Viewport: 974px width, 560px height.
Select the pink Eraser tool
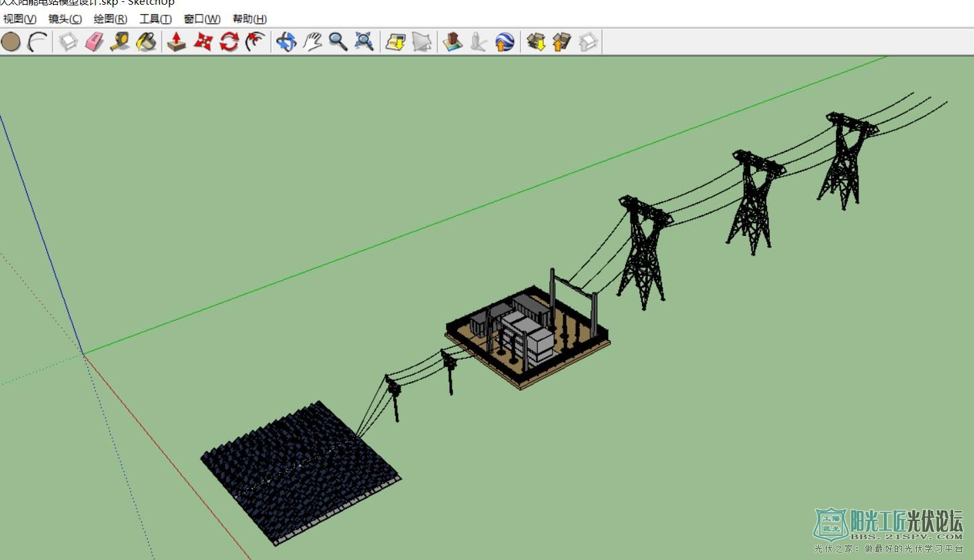point(94,42)
